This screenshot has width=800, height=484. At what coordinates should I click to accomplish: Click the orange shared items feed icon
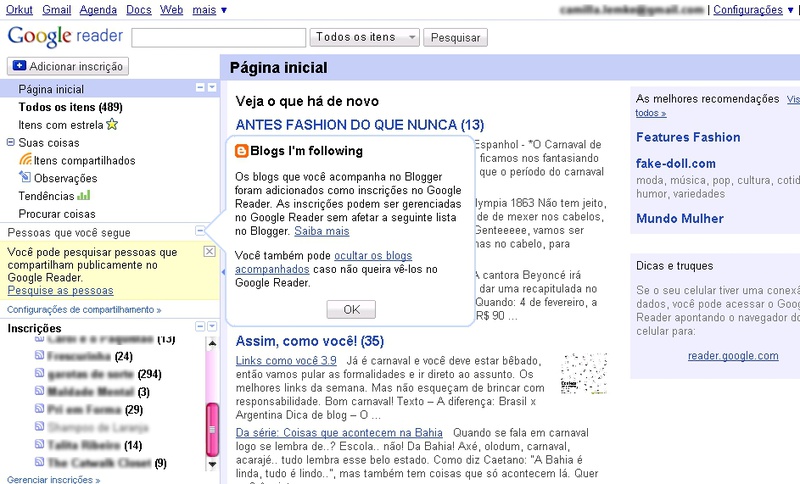(x=26, y=159)
